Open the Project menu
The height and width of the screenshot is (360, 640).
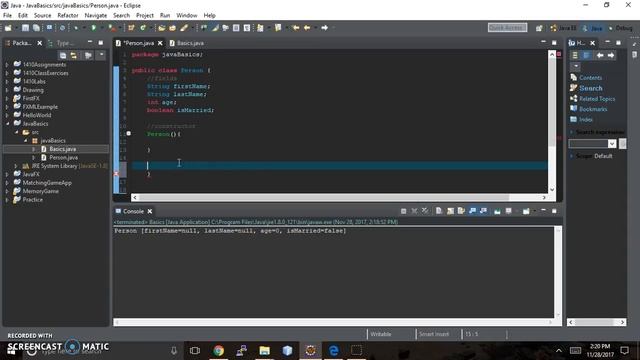[144, 16]
